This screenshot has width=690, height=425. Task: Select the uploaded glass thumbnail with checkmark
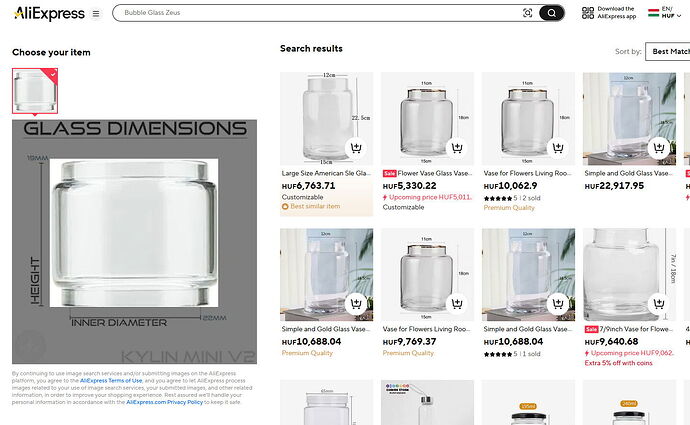[x=35, y=91]
